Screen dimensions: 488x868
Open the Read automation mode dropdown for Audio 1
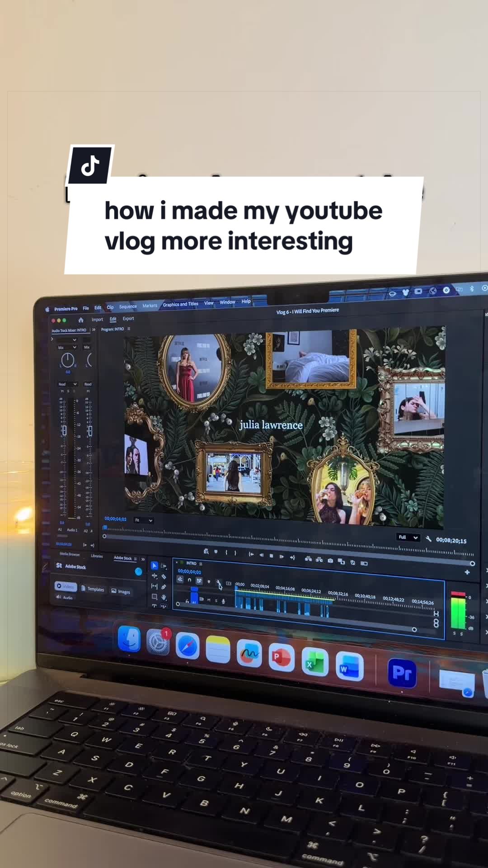[x=68, y=384]
